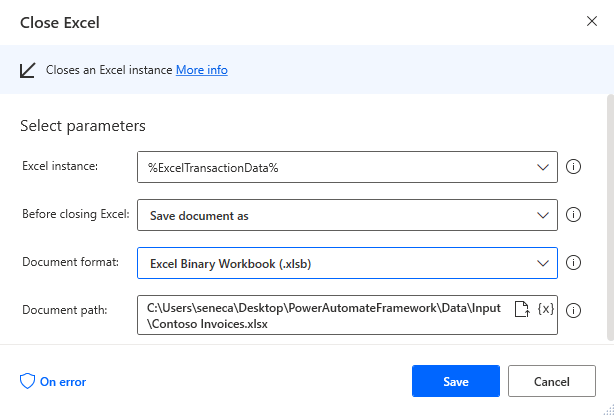Image resolution: width=614 pixels, height=415 pixels.
Task: Click the Close Excel dialog title
Action: 60,23
